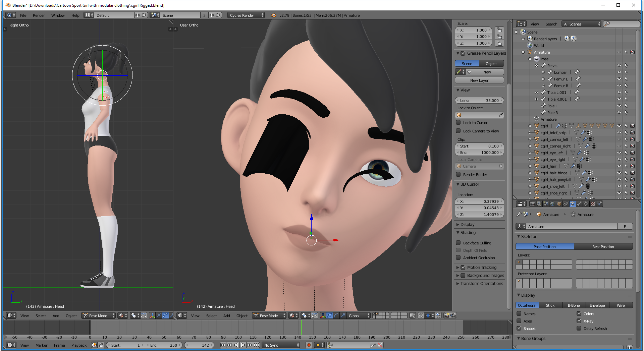
Task: Collapse the Skeleton panel
Action: (519, 236)
